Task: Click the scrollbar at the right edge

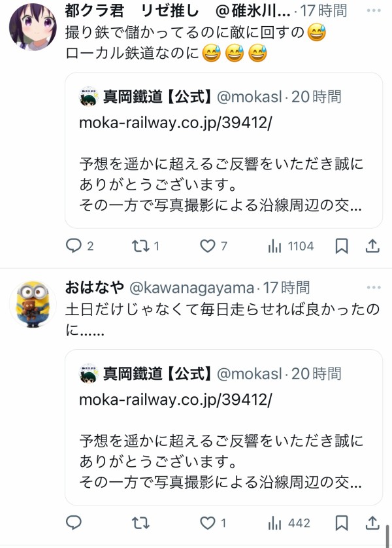Action: click(387, 536)
